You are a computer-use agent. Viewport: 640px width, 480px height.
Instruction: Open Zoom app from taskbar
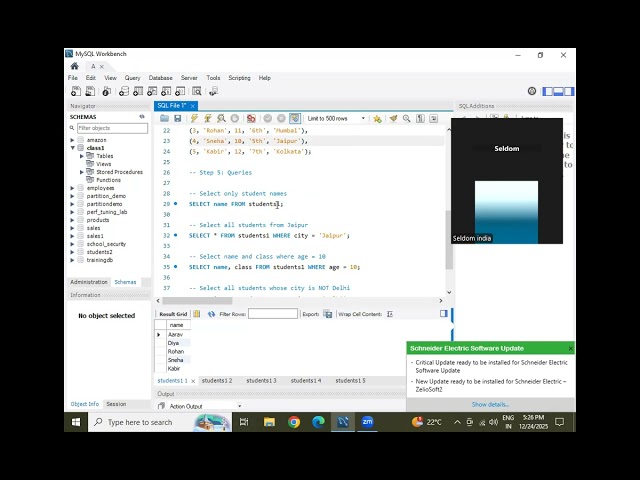[x=367, y=422]
